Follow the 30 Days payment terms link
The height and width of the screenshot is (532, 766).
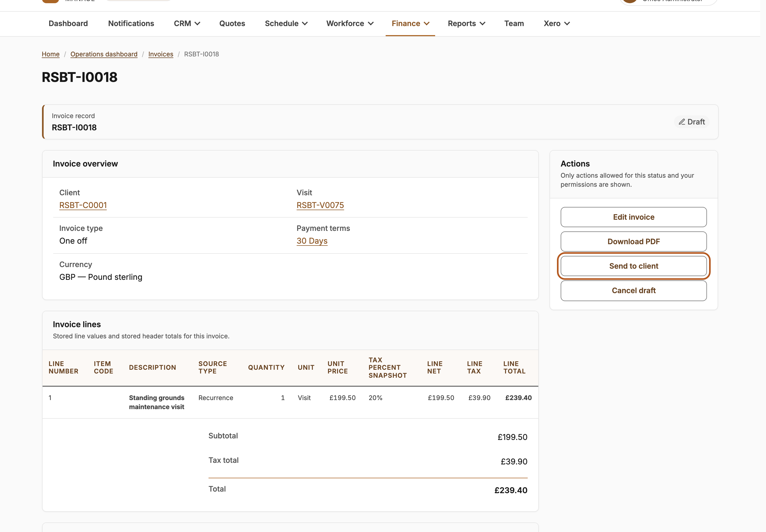[312, 241]
